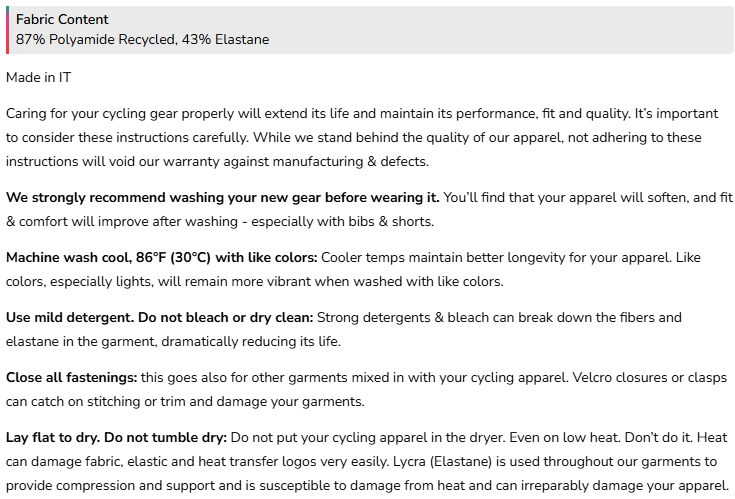Image resolution: width=735 pixels, height=499 pixels.
Task: Click bold text "Close all fastenings:"
Action: [x=71, y=377]
